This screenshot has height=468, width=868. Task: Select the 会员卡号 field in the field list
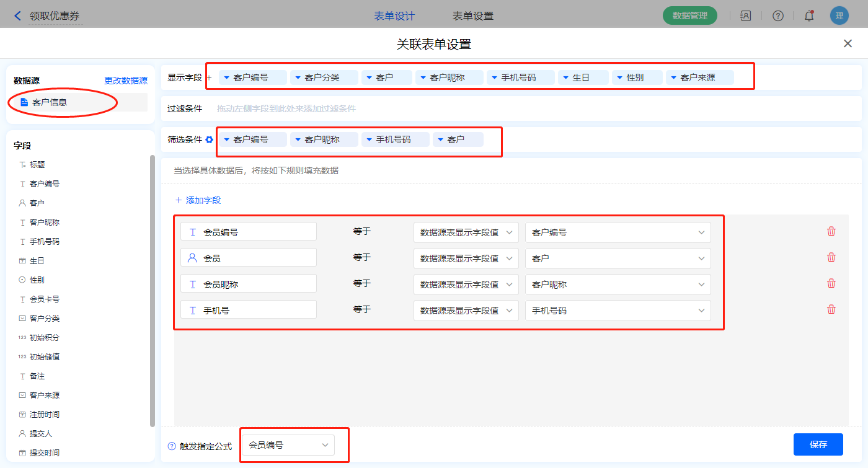tap(45, 299)
